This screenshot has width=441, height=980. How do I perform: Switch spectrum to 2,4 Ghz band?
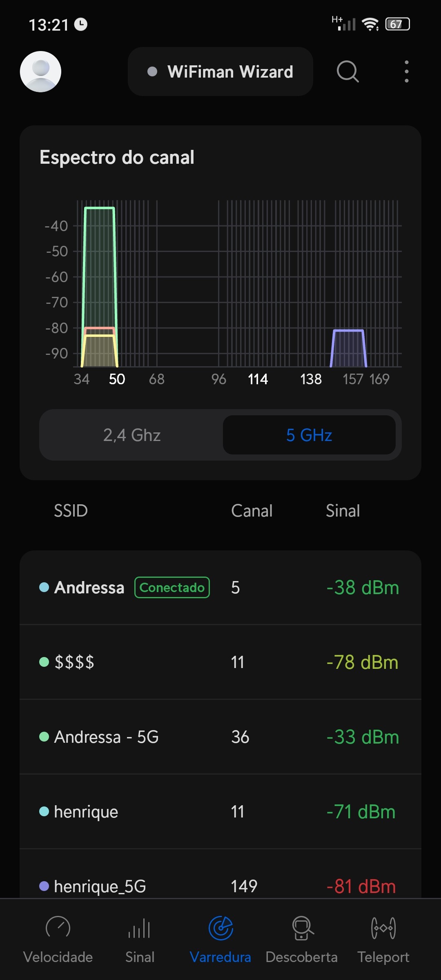coord(131,435)
